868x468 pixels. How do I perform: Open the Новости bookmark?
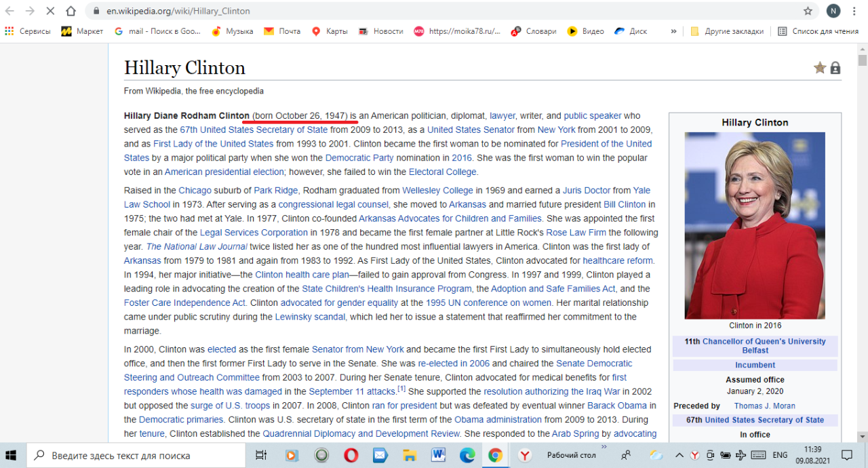(x=380, y=31)
